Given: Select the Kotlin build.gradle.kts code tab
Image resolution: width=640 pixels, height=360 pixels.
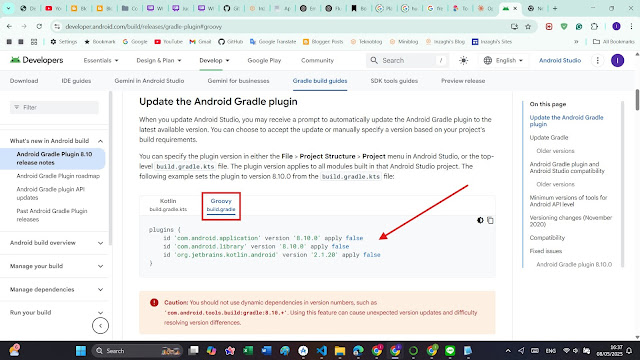Looking at the screenshot, I should point(168,205).
